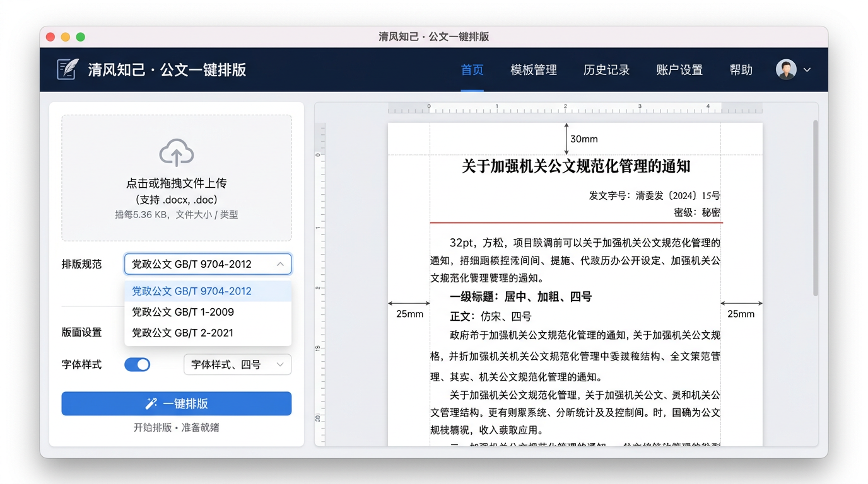Minimize window with yellow button
Viewport: 868px width, 484px height.
(x=66, y=37)
